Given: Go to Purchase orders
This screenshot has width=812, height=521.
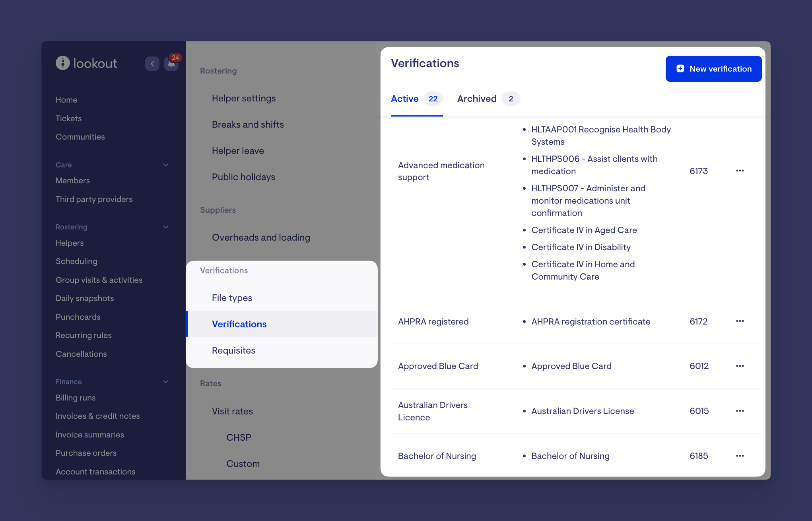Looking at the screenshot, I should 86,453.
